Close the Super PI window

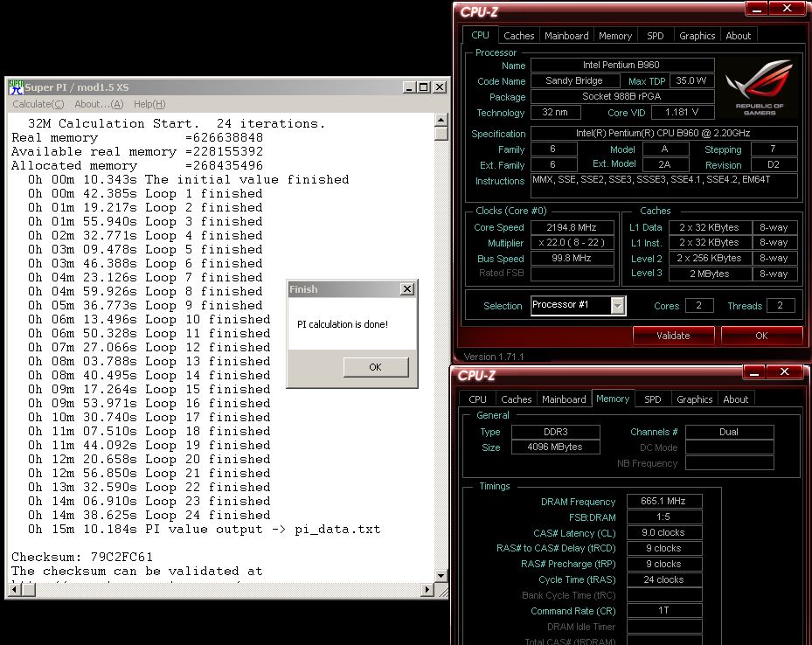439,87
